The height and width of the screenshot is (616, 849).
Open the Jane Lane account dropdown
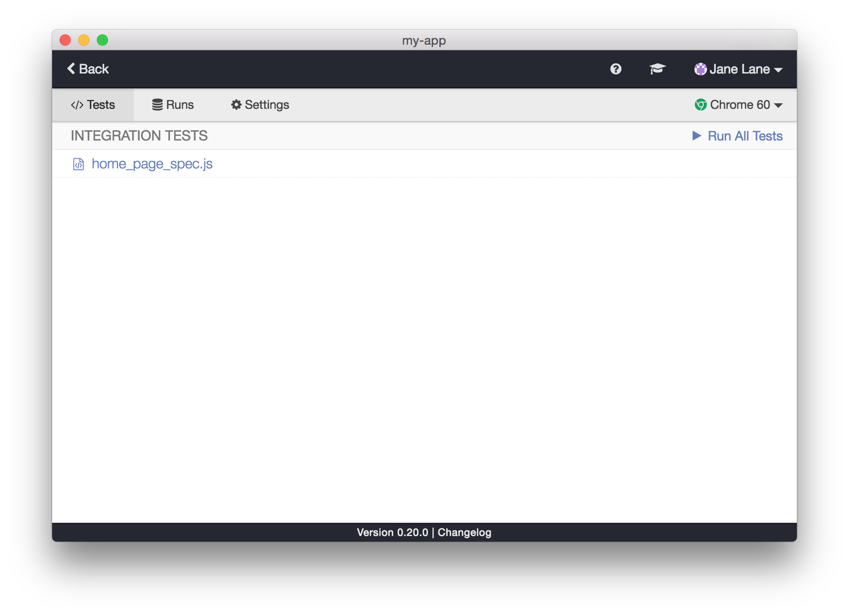click(x=739, y=69)
